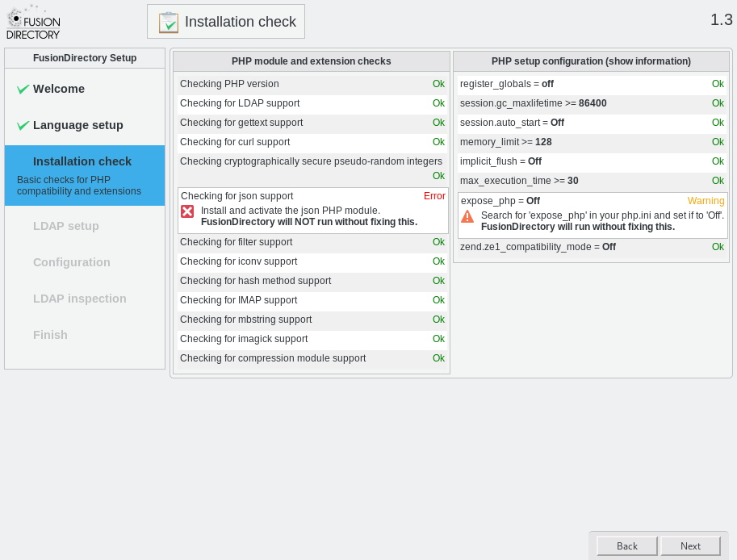
Task: Click the 'Checking for iconv support' row
Action: tap(312, 261)
